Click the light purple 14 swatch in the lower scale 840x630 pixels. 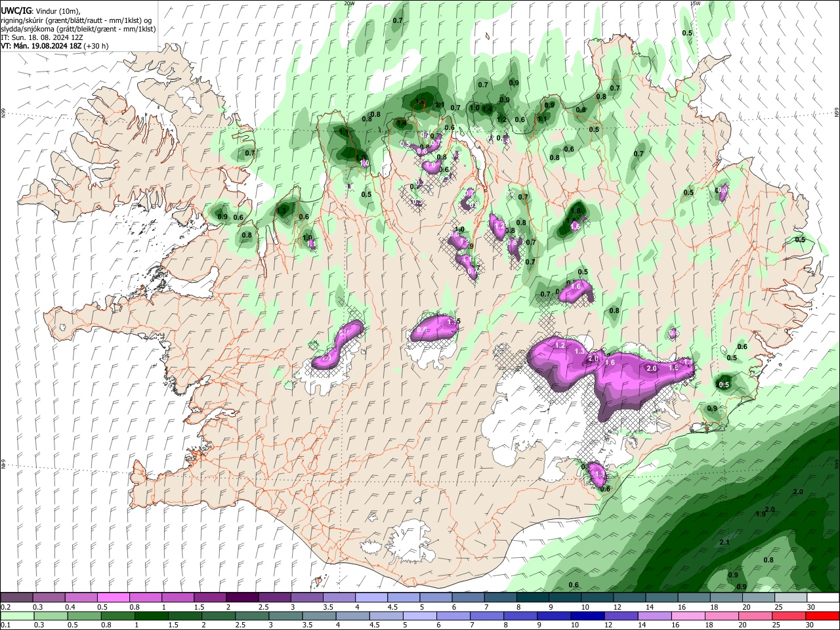coord(654,616)
